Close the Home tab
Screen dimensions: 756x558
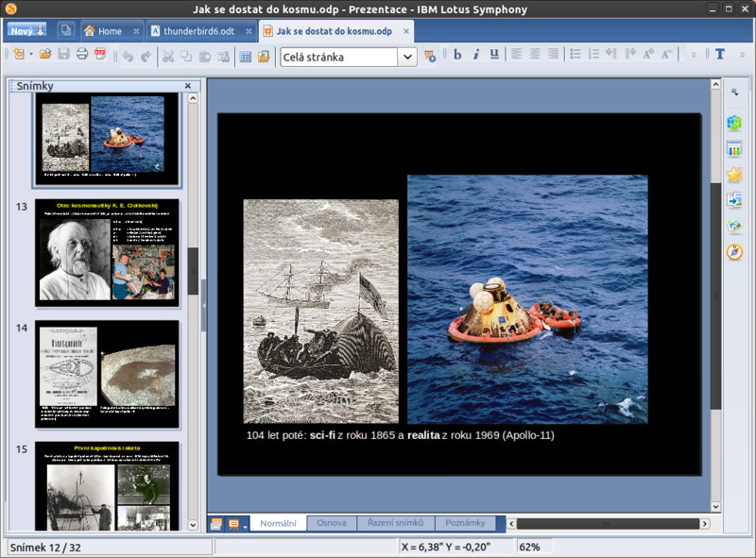point(136,31)
